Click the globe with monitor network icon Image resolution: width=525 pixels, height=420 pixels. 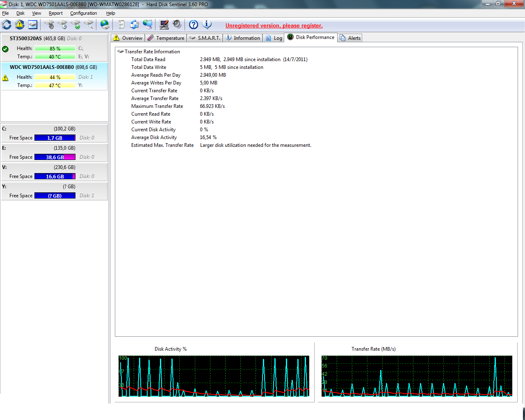(x=148, y=25)
